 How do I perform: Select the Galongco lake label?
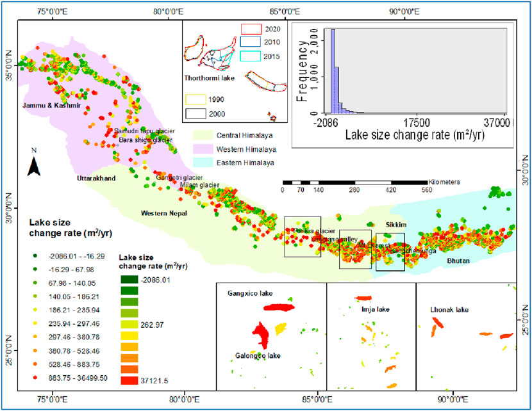(x=258, y=355)
